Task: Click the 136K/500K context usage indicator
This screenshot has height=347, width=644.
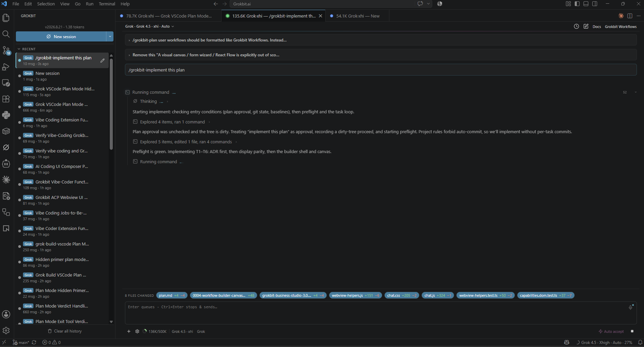Action: click(155, 331)
